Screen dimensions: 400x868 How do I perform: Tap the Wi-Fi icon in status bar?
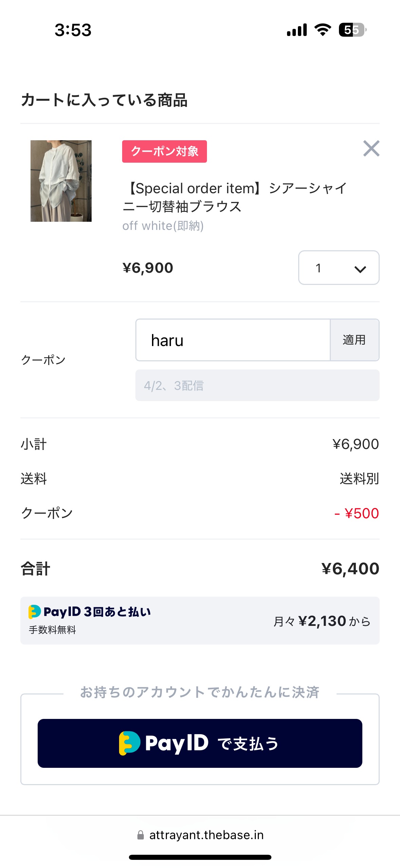[x=323, y=30]
